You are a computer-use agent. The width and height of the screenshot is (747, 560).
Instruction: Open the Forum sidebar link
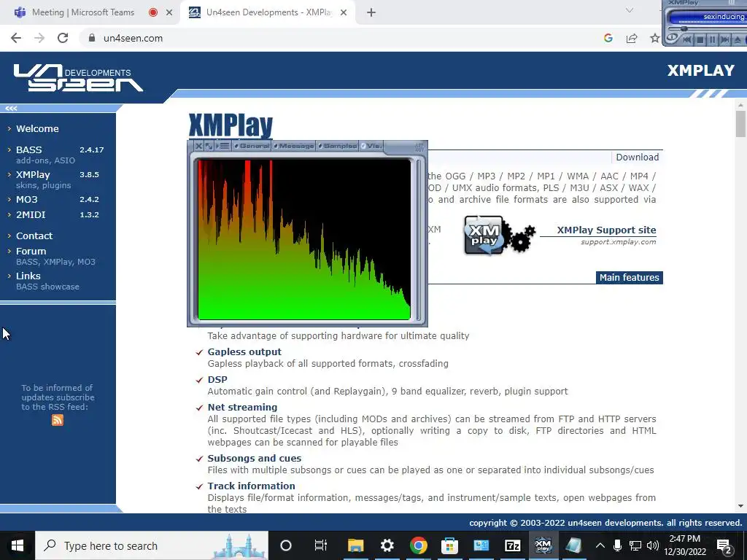[x=31, y=251]
